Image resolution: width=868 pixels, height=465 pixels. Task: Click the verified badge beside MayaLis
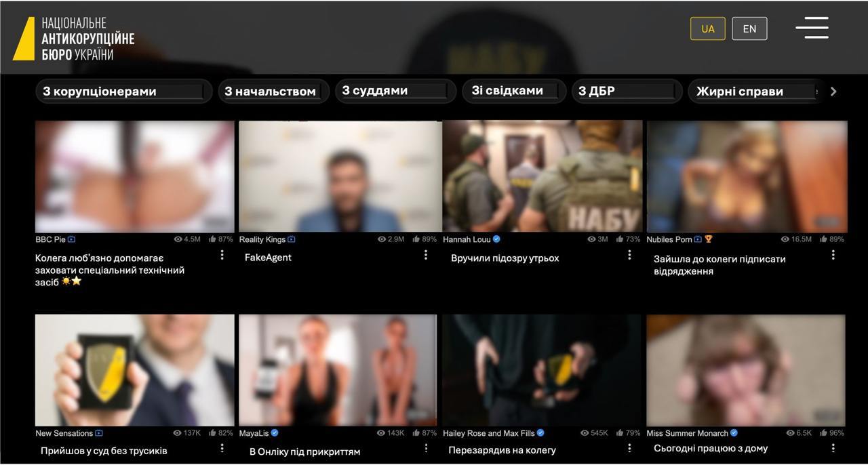pos(275,433)
